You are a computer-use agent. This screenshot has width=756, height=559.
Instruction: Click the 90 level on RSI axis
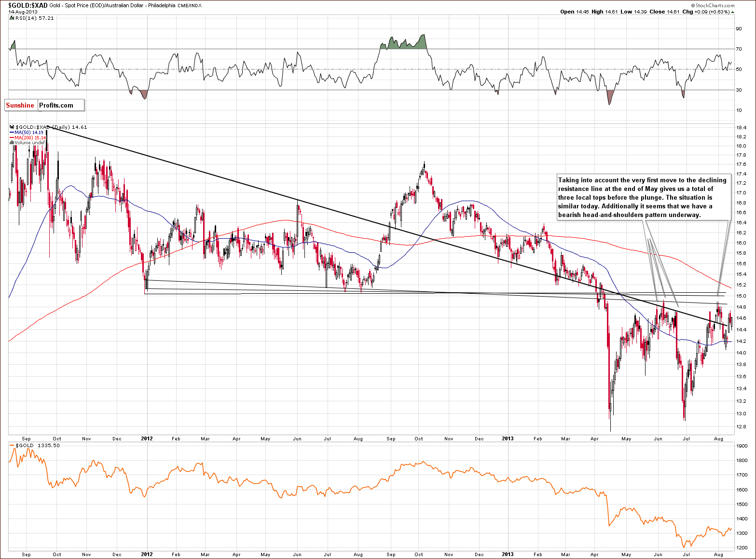pyautogui.click(x=739, y=28)
